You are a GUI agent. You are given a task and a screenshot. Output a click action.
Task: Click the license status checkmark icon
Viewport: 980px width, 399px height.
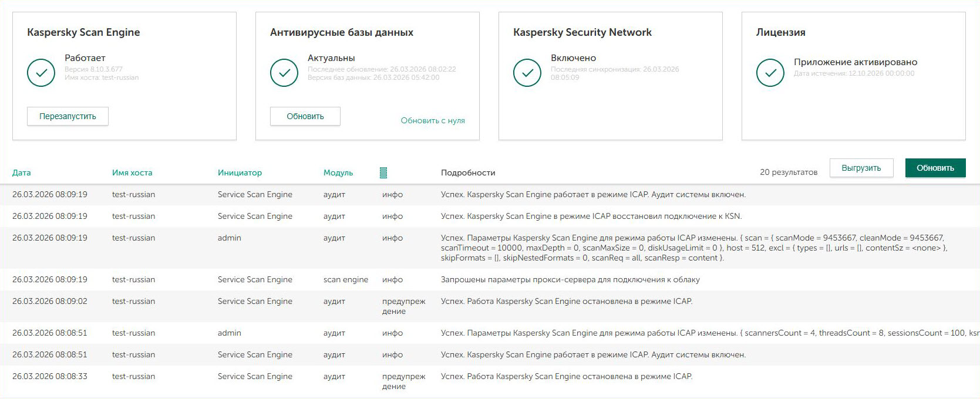tap(770, 73)
